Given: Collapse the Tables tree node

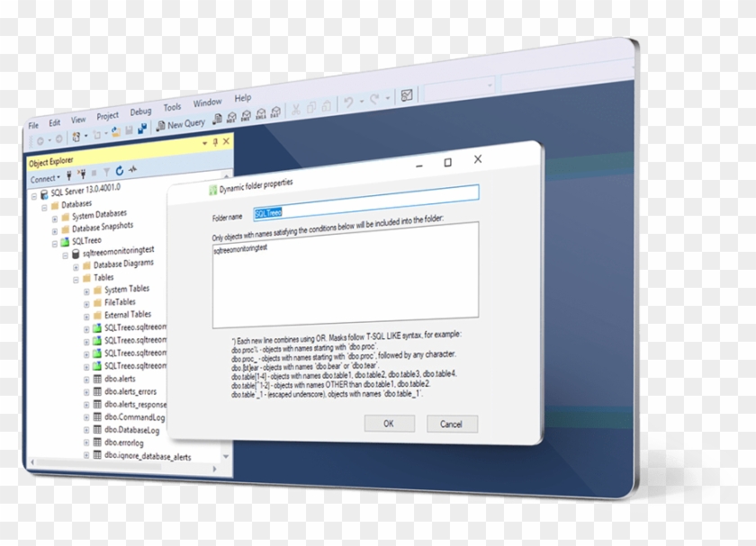Looking at the screenshot, I should 74,277.
